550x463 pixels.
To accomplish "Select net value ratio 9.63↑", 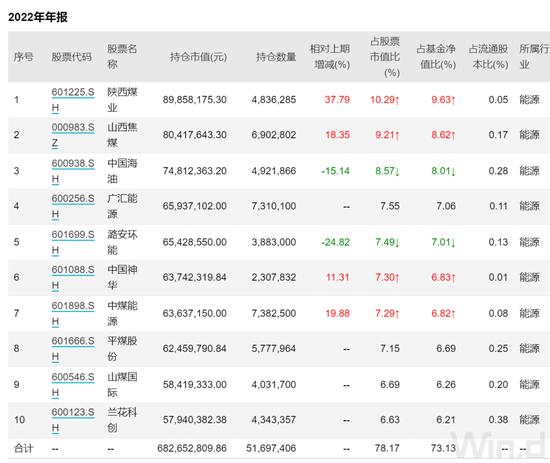I will coord(443,100).
